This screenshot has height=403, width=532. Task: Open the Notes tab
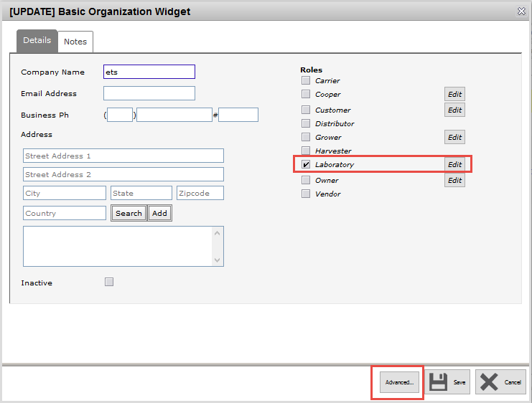[x=75, y=42]
